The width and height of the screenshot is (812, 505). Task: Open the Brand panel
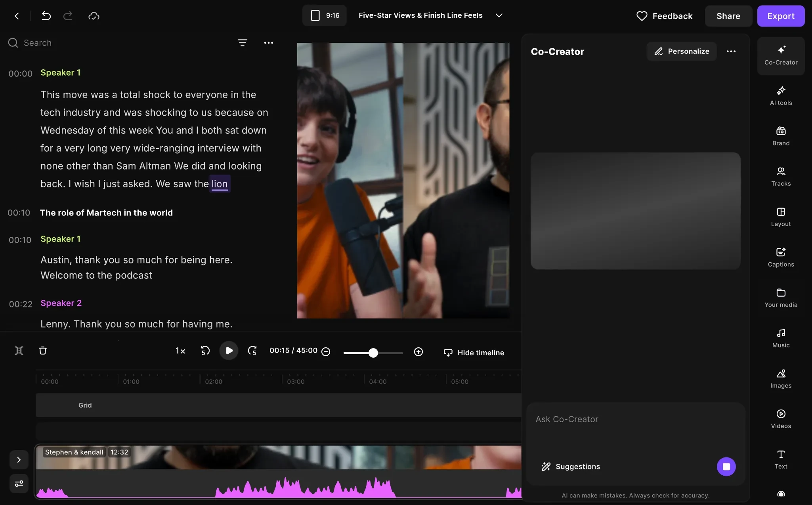(781, 137)
